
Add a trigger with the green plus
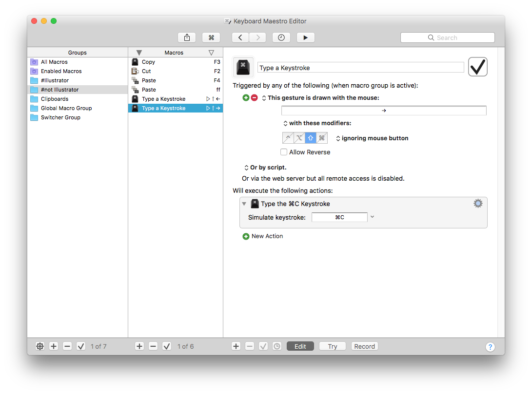pyautogui.click(x=246, y=98)
